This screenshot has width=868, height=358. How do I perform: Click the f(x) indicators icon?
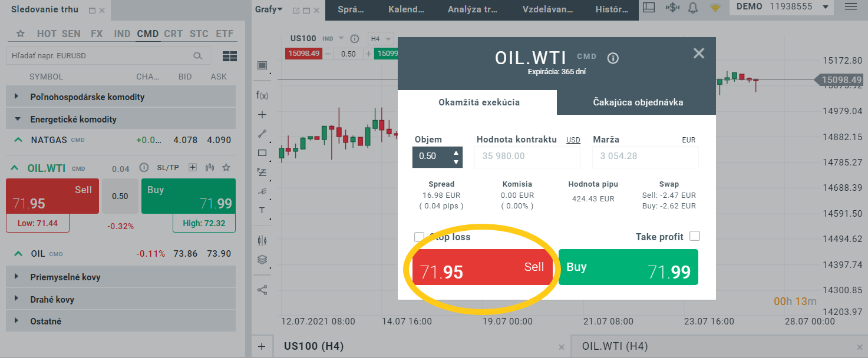262,94
